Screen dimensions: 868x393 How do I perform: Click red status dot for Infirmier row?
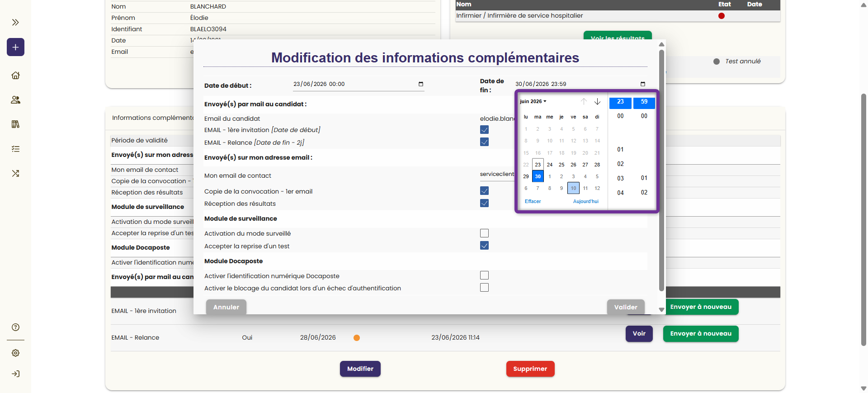tap(722, 16)
